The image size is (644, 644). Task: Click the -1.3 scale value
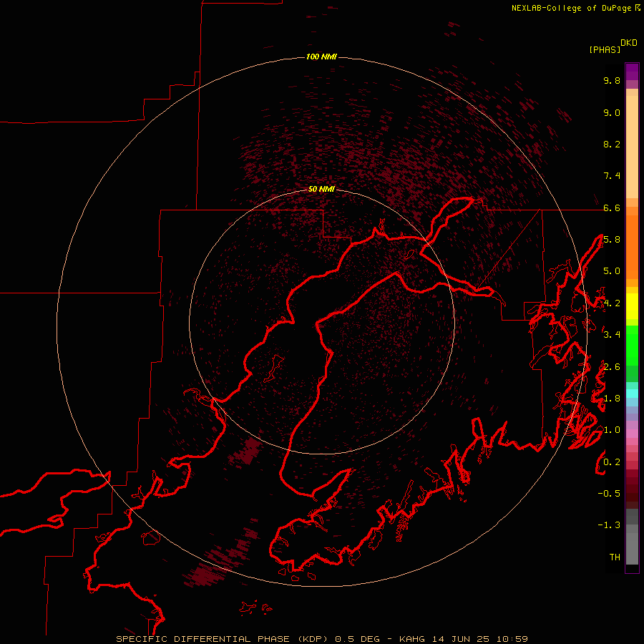pyautogui.click(x=609, y=525)
